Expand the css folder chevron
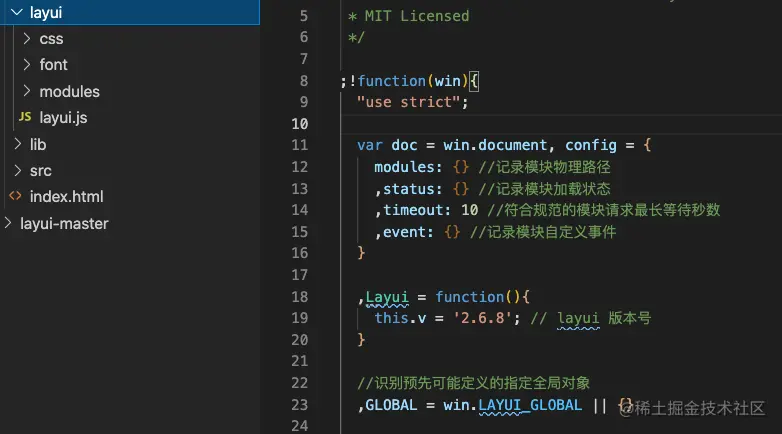Viewport: 782px width, 434px height. [x=27, y=38]
